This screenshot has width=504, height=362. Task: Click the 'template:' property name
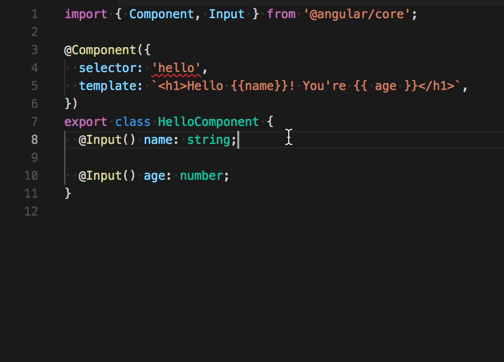(x=111, y=86)
